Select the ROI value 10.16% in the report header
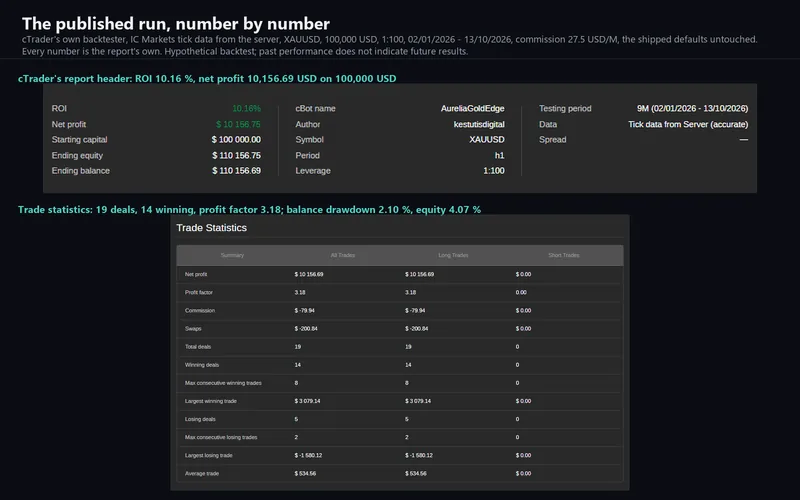 246,108
